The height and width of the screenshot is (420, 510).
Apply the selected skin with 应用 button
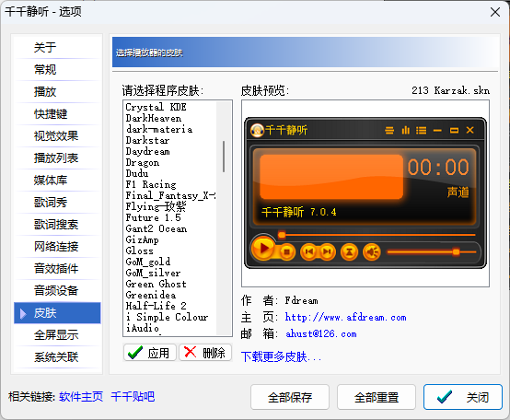[x=150, y=353]
